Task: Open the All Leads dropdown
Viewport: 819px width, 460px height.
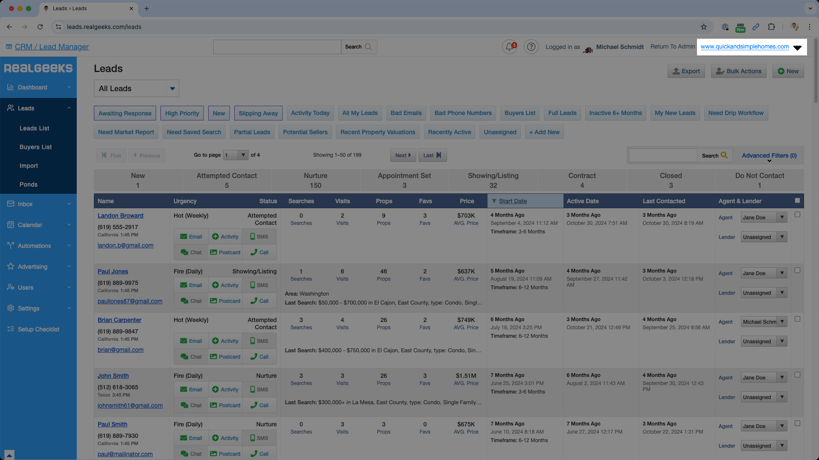Action: point(136,89)
